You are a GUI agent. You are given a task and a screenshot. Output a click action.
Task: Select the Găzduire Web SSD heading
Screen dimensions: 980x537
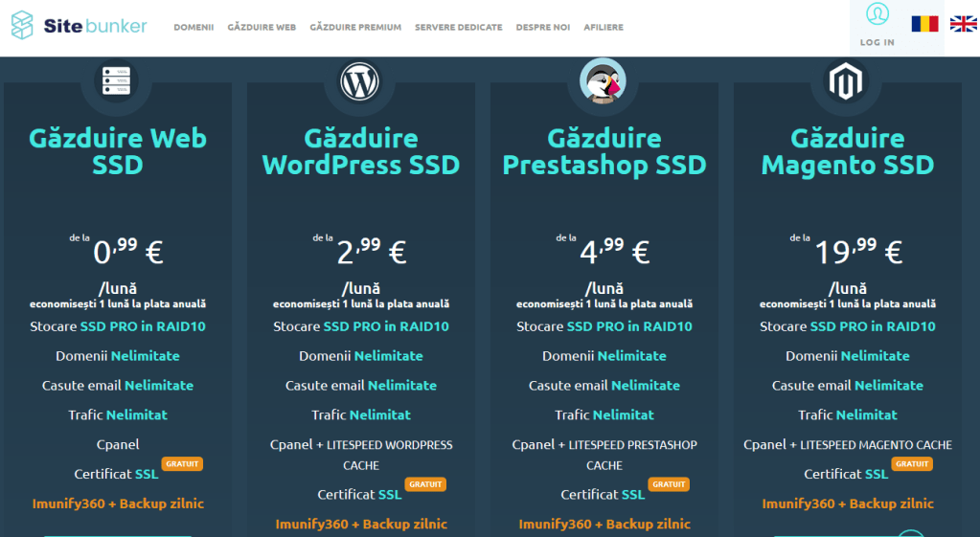pos(118,151)
